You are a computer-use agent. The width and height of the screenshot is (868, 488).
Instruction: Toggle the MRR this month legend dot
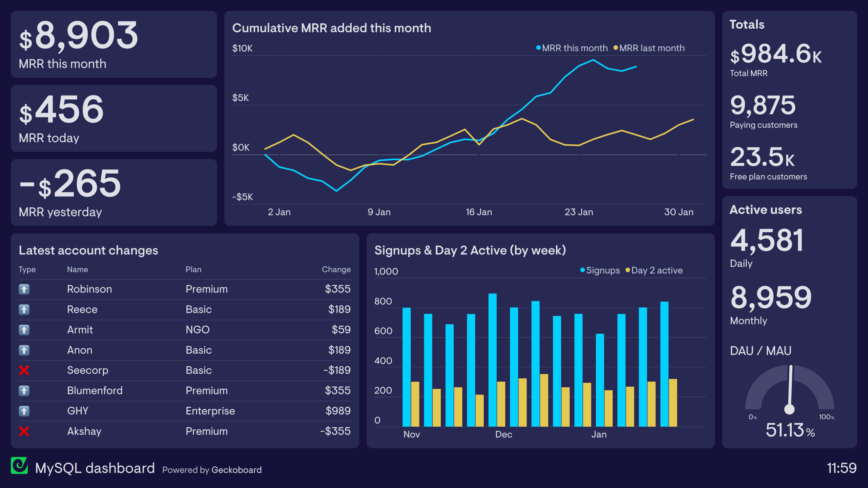pos(538,48)
